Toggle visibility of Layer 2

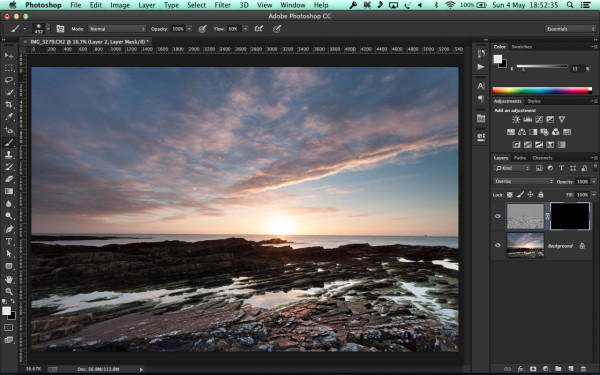498,216
